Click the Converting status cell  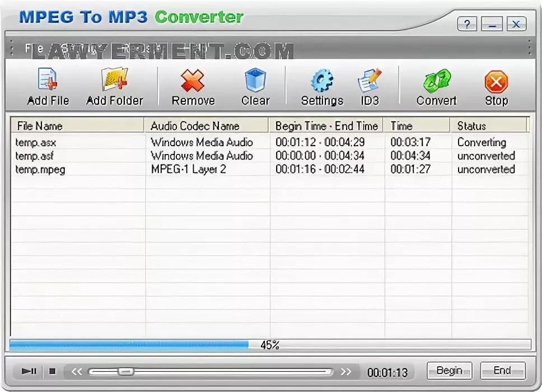pos(482,142)
